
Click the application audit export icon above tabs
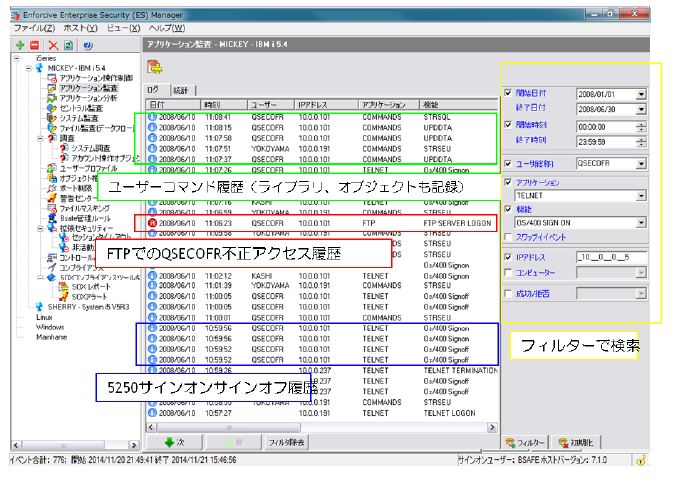[155, 67]
